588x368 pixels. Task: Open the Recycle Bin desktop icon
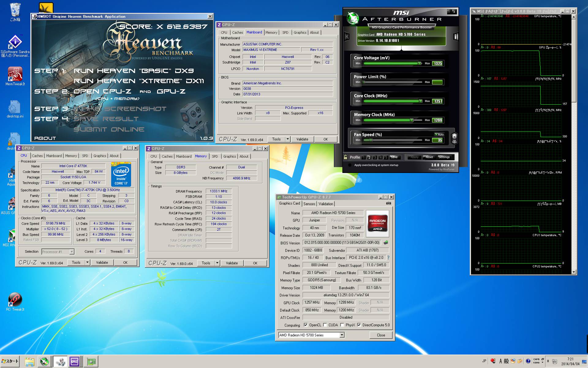tap(15, 12)
